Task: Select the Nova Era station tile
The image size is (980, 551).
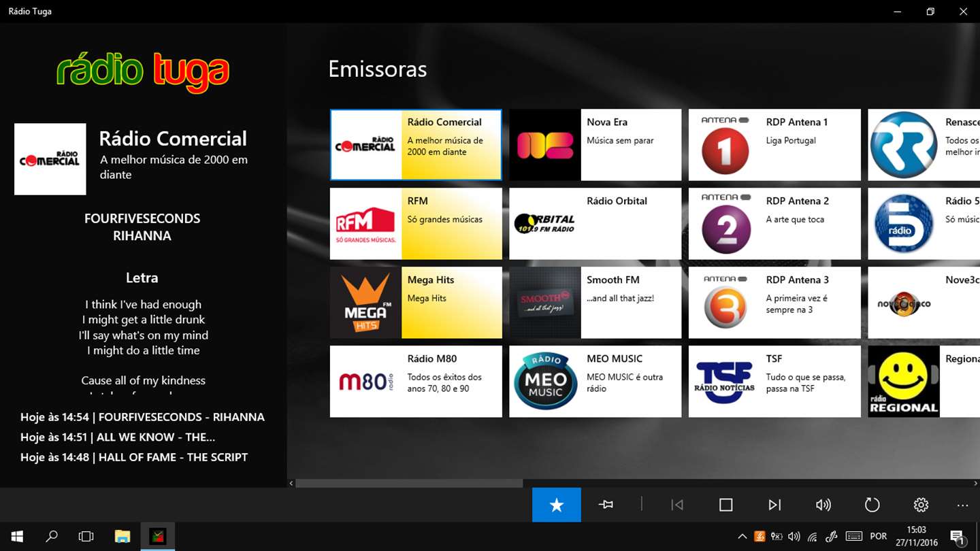Action: point(595,145)
